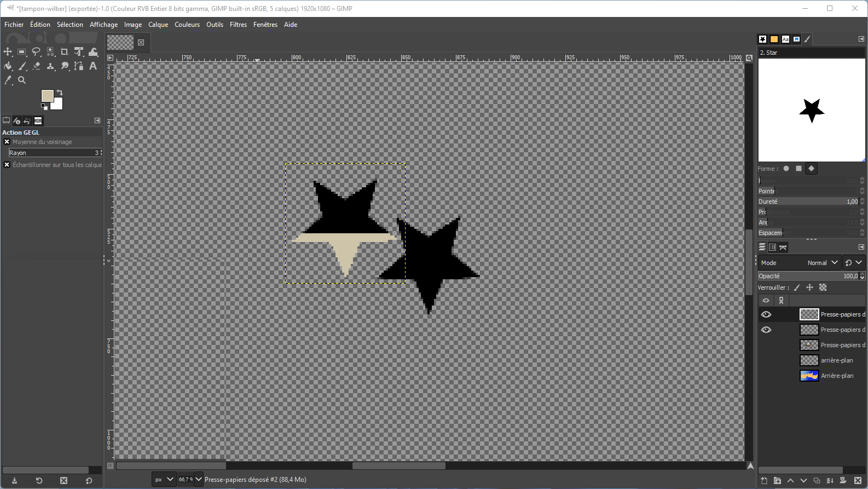Open the layer Mode dropdown
The image size is (868, 489).
tap(822, 263)
